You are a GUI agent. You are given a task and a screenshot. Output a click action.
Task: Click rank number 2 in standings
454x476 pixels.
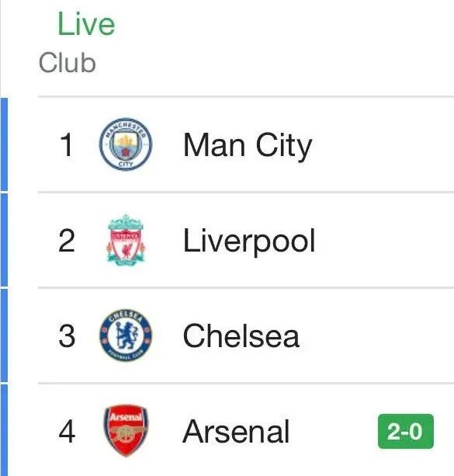pos(67,240)
